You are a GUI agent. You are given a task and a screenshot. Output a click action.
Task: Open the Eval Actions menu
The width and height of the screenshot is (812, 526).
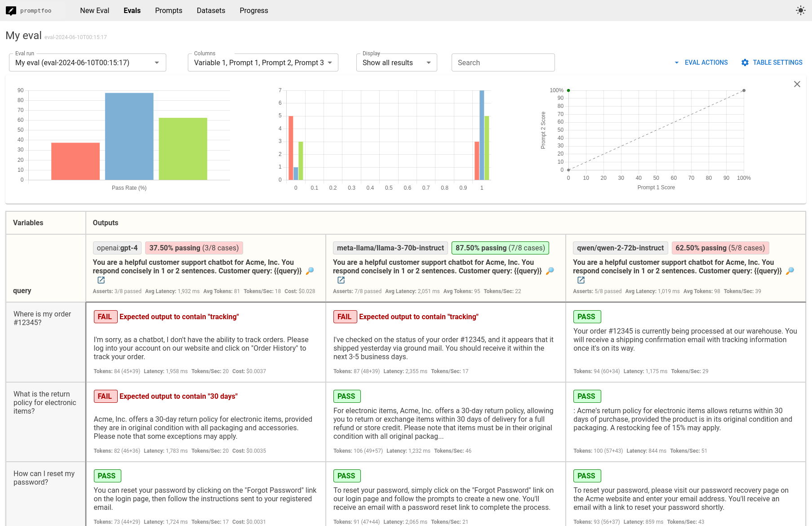701,62
